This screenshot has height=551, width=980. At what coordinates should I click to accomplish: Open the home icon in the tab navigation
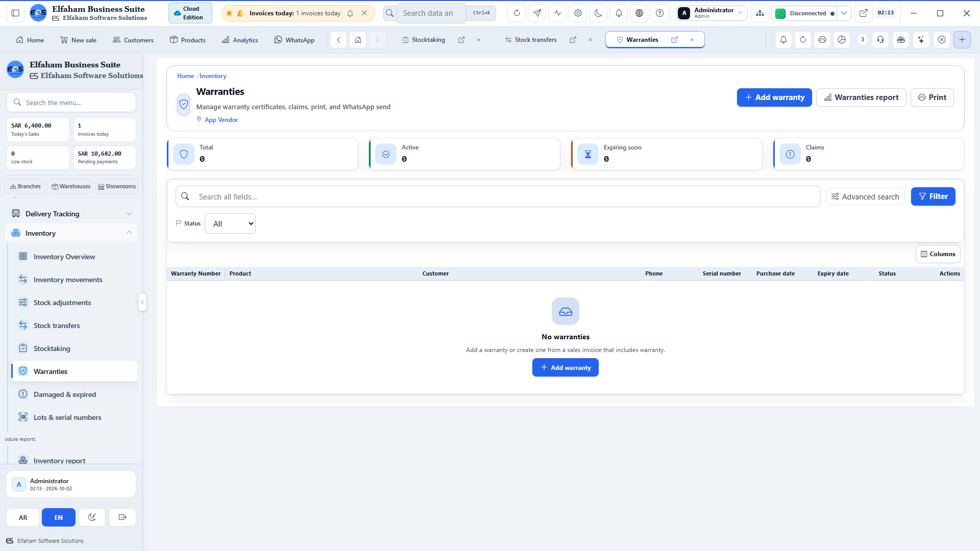[x=358, y=40]
